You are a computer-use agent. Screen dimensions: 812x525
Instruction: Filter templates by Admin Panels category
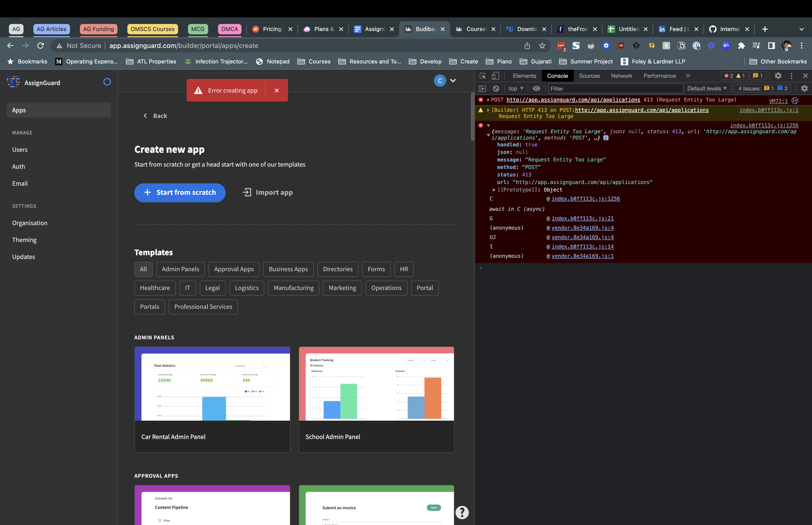[x=180, y=269]
